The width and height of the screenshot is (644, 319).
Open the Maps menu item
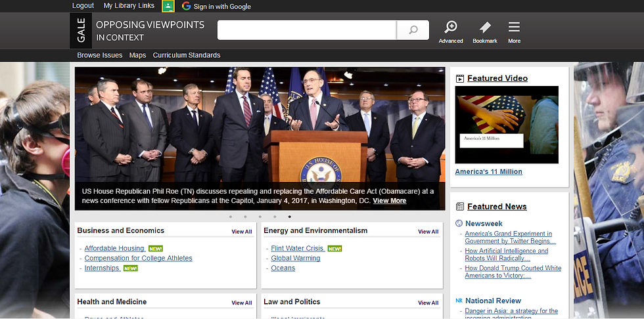point(137,55)
